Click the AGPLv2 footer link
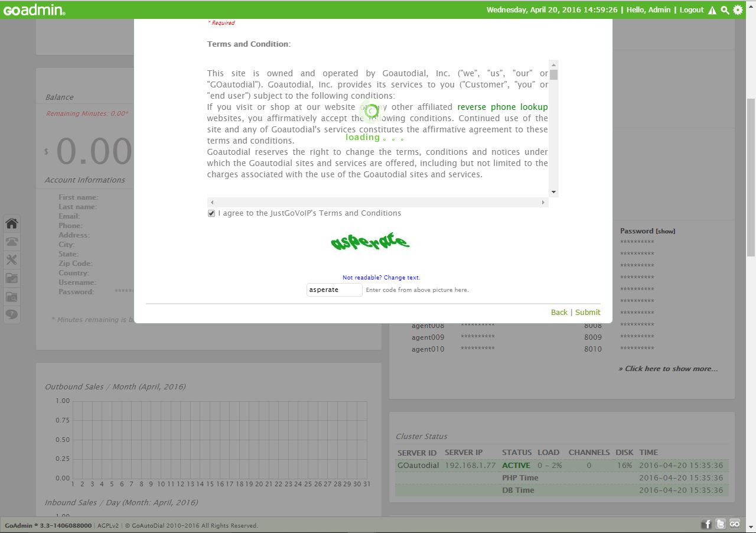The image size is (756, 533). 109,525
